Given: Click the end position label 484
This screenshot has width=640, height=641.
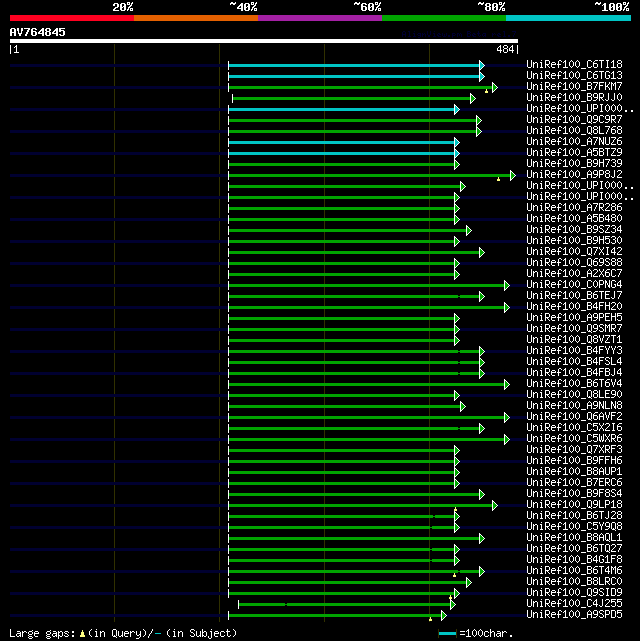Looking at the screenshot, I should pyautogui.click(x=505, y=49).
